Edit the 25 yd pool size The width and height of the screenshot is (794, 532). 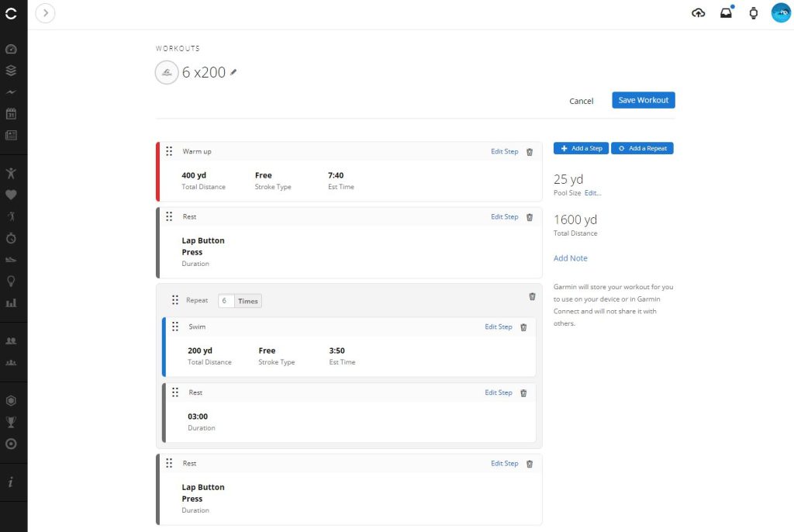[592, 192]
